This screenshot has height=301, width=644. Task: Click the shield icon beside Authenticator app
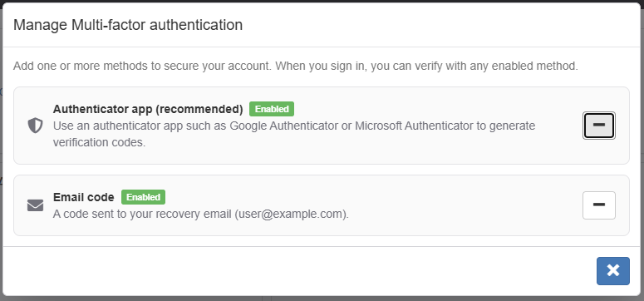(x=36, y=126)
